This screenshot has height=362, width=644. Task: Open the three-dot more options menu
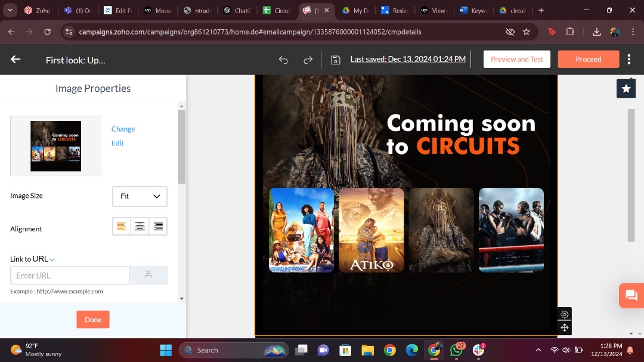(x=629, y=59)
